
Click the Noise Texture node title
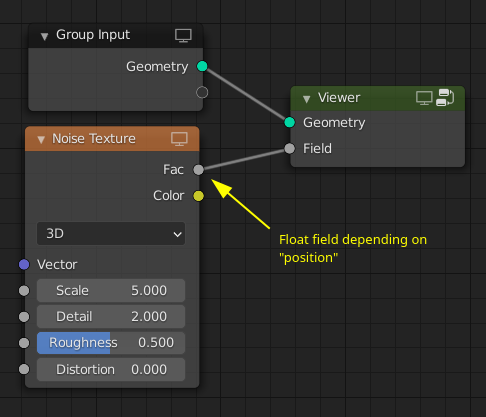coord(94,139)
